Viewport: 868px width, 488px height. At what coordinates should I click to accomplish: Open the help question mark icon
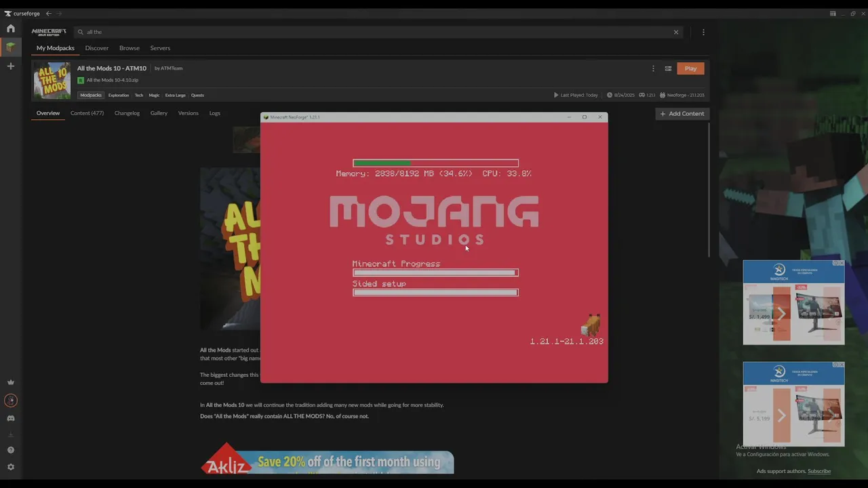[x=10, y=450]
